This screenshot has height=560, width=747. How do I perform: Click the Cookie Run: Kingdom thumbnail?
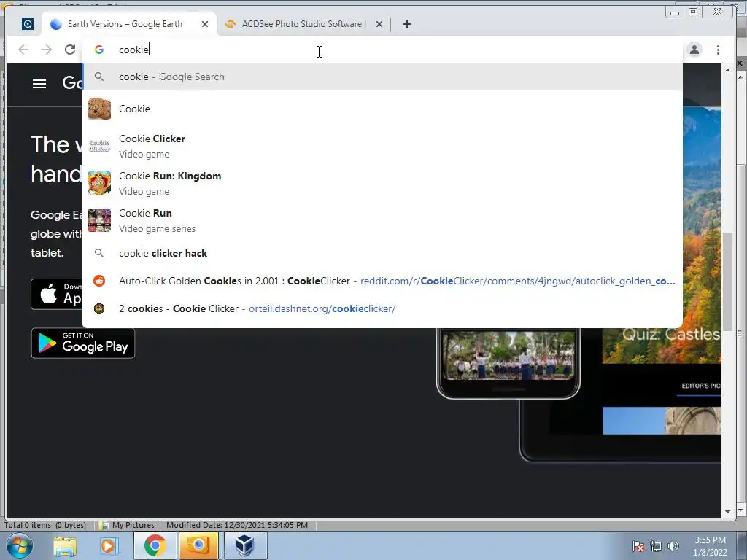pyautogui.click(x=99, y=183)
